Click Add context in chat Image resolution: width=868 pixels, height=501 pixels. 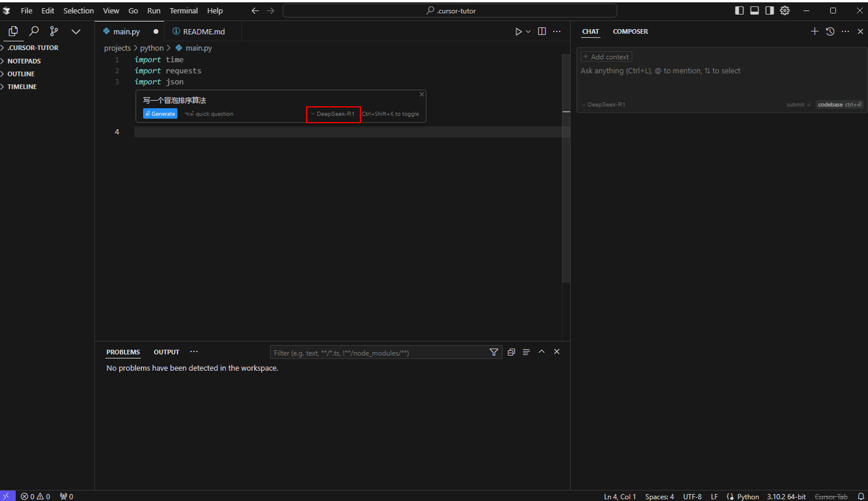[606, 57]
